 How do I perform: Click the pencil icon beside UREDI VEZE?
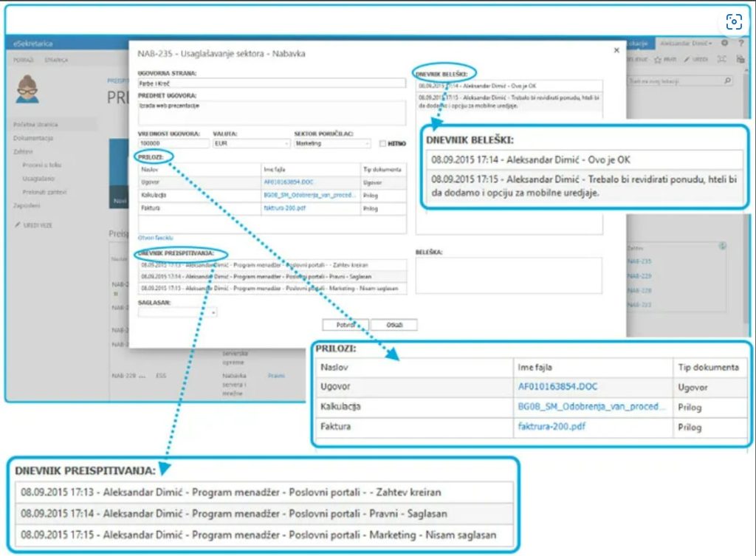[x=18, y=224]
